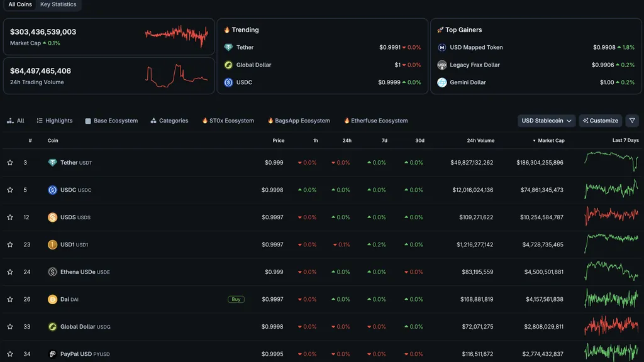644x362 pixels.
Task: Click Legacy Frax Dollar icon
Action: click(442, 65)
